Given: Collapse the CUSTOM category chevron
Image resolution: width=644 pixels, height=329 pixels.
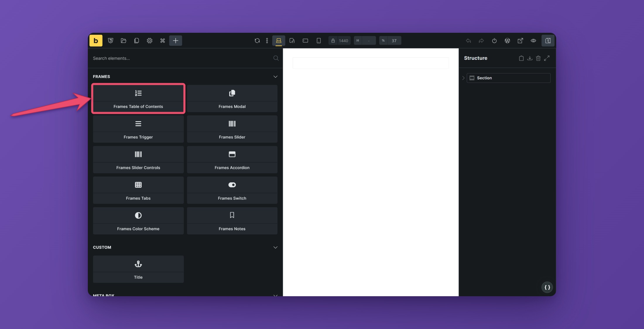Looking at the screenshot, I should pyautogui.click(x=275, y=247).
